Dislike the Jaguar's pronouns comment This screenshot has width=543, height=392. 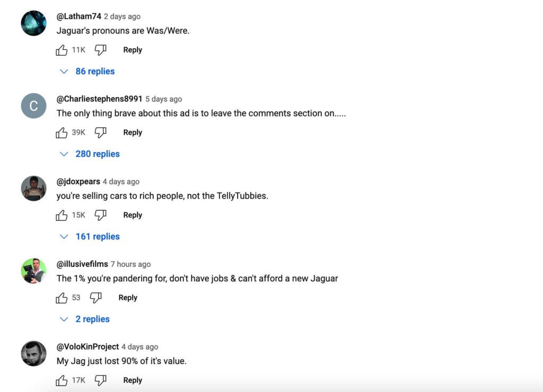100,50
